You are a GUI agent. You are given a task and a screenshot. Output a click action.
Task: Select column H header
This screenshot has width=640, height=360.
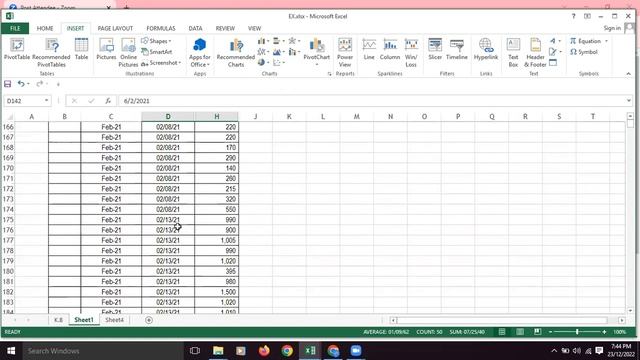(217, 117)
